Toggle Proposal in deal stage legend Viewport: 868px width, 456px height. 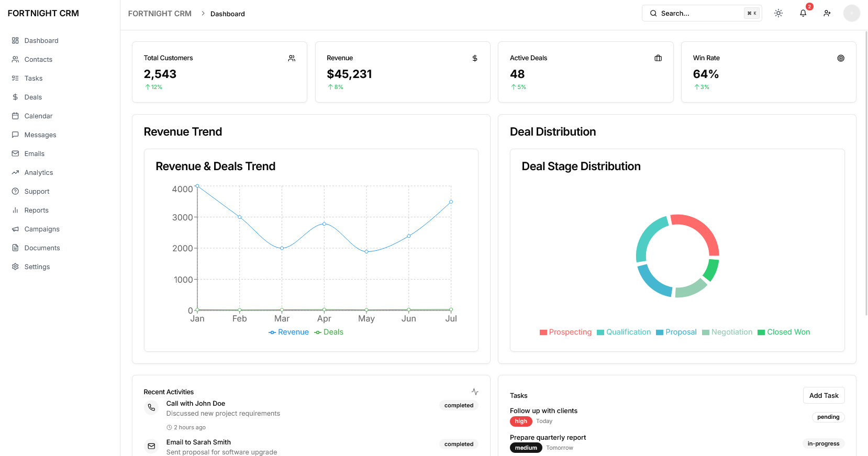(x=676, y=332)
